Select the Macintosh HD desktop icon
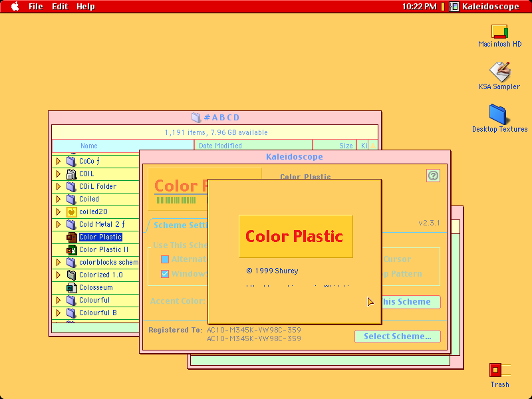 [499, 31]
